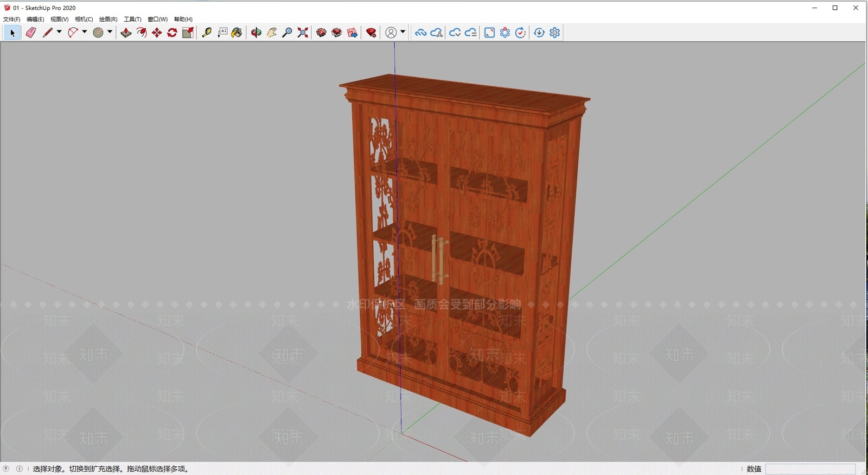The width and height of the screenshot is (868, 475).
Task: Click the cloud publish checkmark icon
Action: tap(455, 33)
